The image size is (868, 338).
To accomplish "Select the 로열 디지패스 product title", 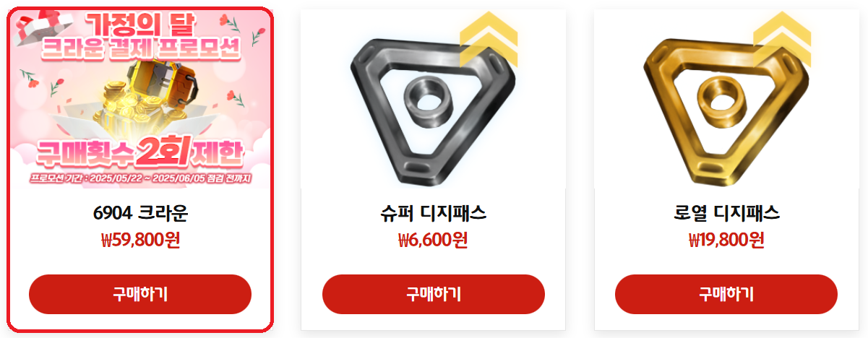I will point(726,214).
